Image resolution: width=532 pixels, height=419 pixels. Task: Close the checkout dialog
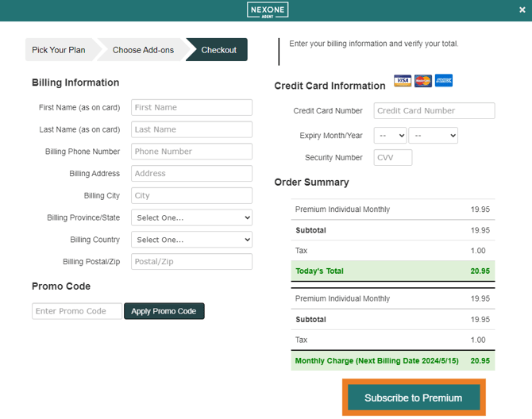pyautogui.click(x=522, y=10)
